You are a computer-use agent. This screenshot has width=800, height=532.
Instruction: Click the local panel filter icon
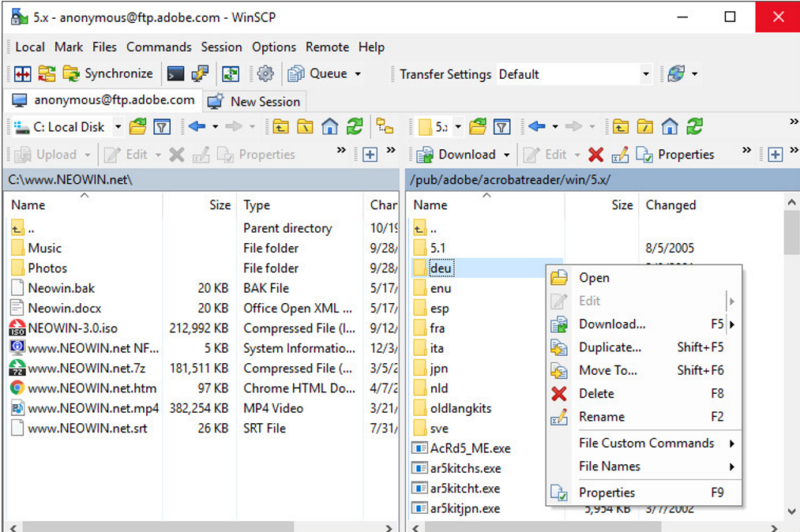tap(162, 126)
